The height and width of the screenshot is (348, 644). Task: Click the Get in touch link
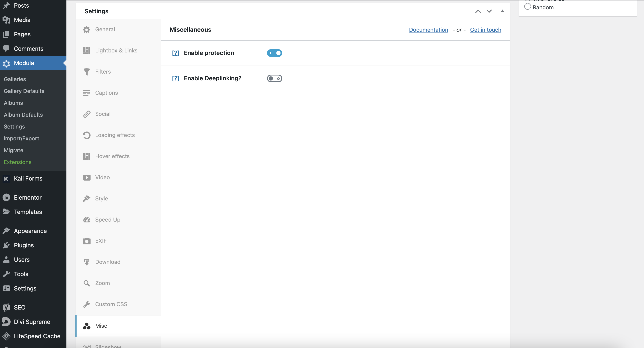(x=485, y=30)
